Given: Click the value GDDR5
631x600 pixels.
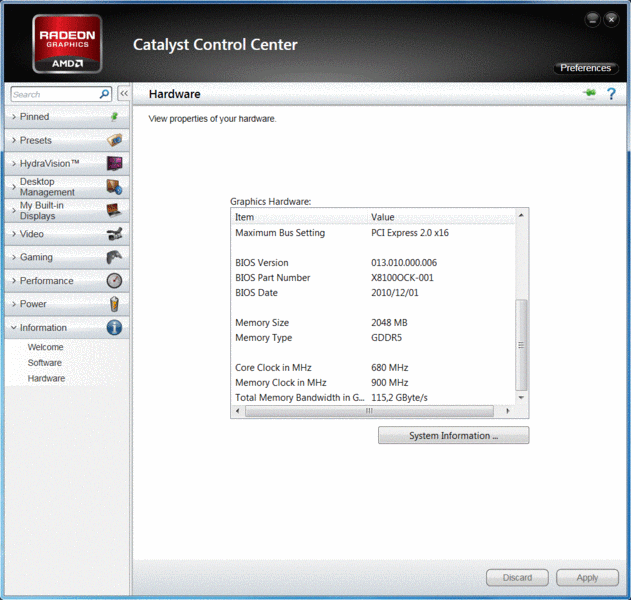Looking at the screenshot, I should click(386, 337).
